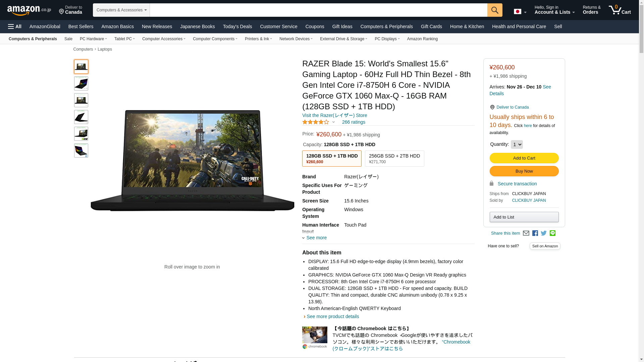Open the All hamburger menu
Screen dimensions: 644x362
15,26
